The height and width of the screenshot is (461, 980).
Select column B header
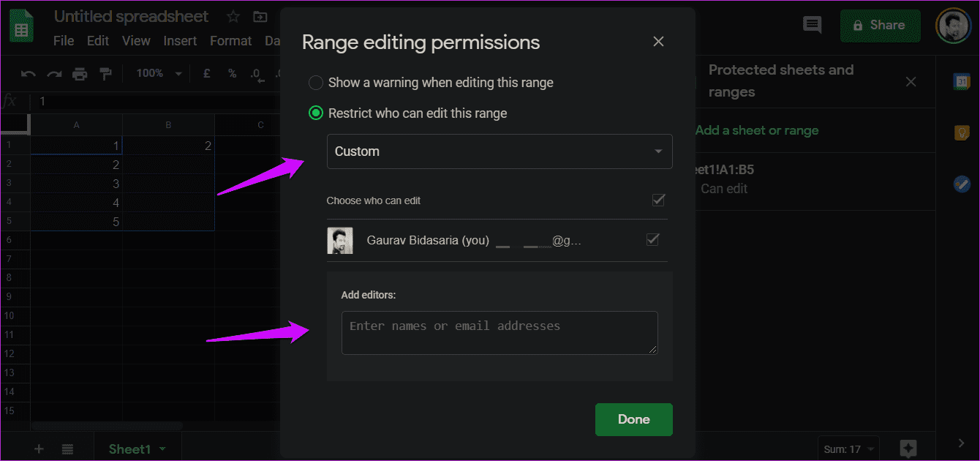click(x=168, y=125)
